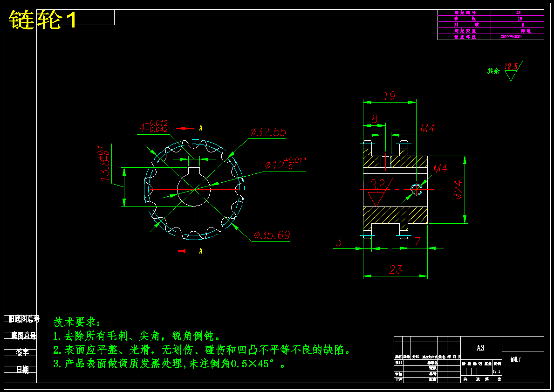Select the keyway width 4 with -0.012/-0.042 tolerance

[x=153, y=126]
